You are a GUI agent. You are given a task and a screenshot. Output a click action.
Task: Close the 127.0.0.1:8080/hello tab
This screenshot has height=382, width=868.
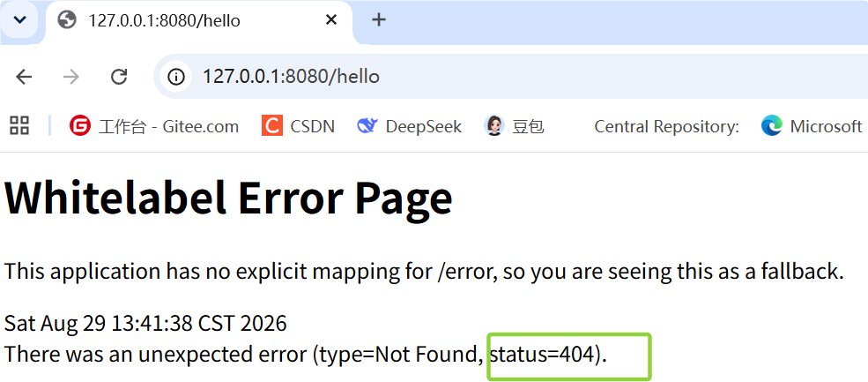pyautogui.click(x=331, y=20)
